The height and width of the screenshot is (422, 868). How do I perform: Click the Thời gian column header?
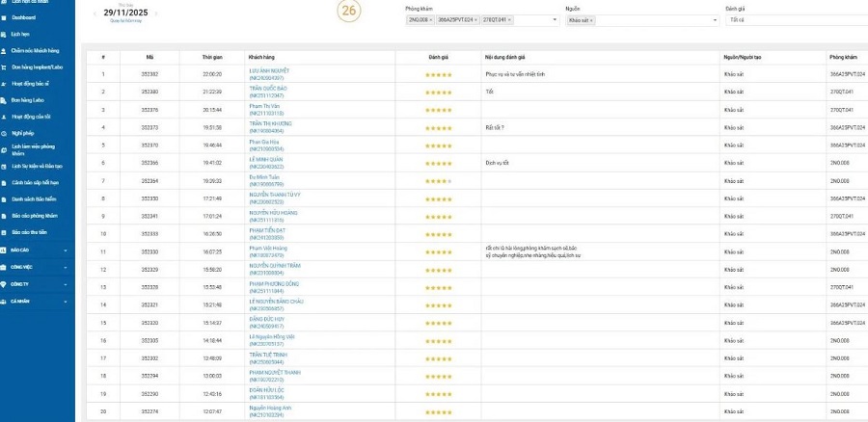click(212, 57)
